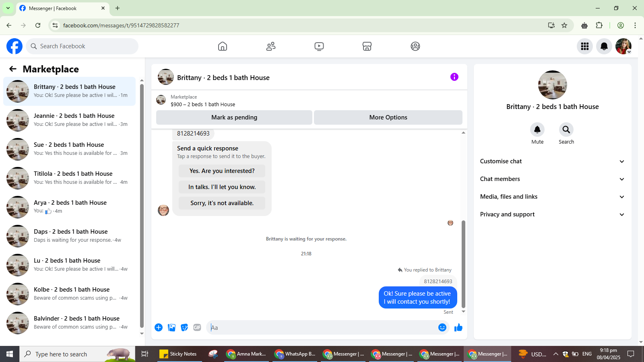The width and height of the screenshot is (644, 362).
Task: Attach a photo using the image icon
Action: tap(171, 327)
